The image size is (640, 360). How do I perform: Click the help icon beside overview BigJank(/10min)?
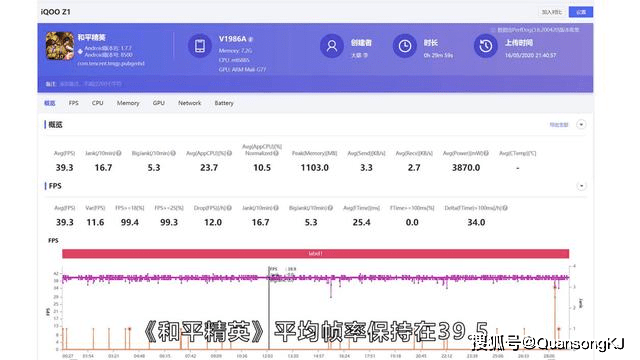point(173,153)
